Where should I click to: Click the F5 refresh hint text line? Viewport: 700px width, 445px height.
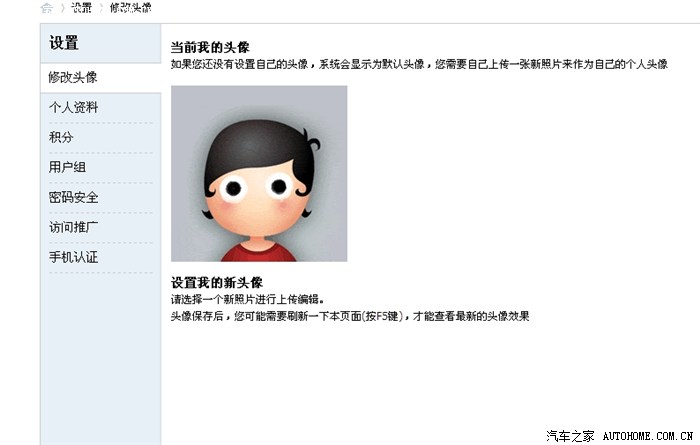click(350, 316)
